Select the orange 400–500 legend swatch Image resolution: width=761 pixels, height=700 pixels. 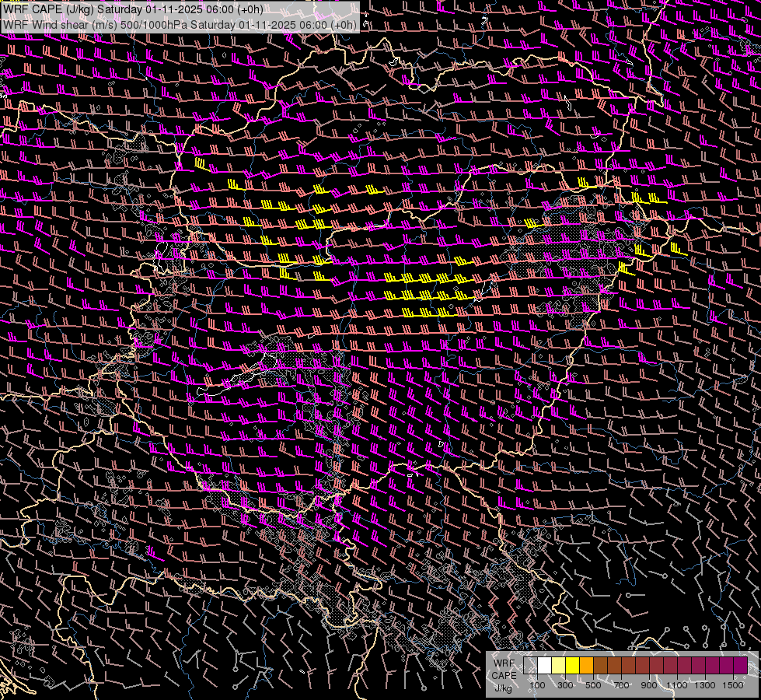point(586,666)
